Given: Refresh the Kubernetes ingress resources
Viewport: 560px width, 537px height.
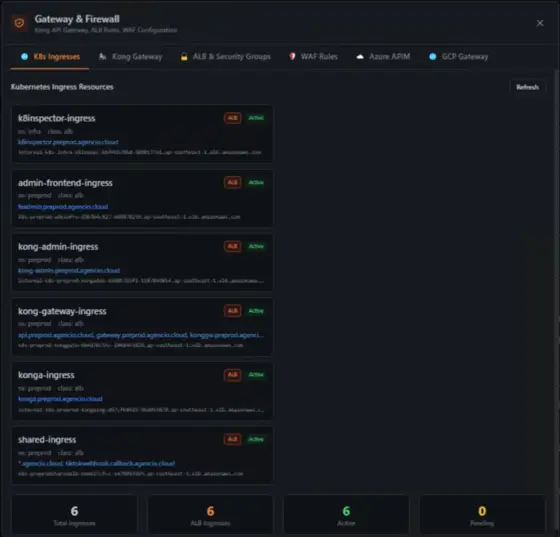Looking at the screenshot, I should (x=527, y=87).
